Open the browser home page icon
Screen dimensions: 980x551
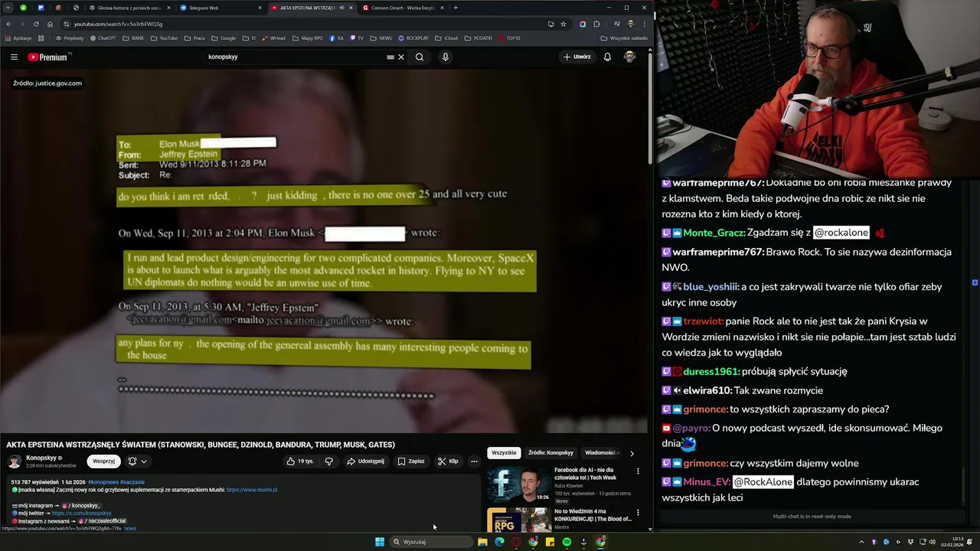(x=50, y=24)
